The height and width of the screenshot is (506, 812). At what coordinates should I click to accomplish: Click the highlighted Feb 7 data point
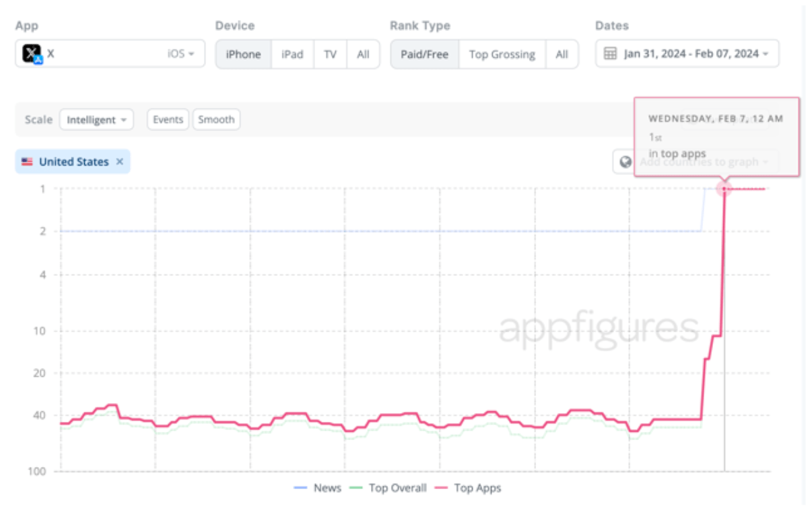[724, 190]
